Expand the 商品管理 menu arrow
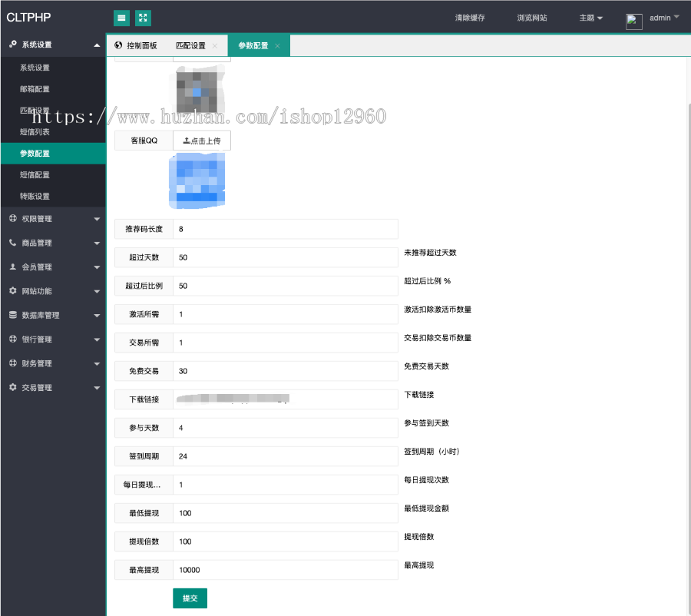The height and width of the screenshot is (616, 691). tap(97, 243)
